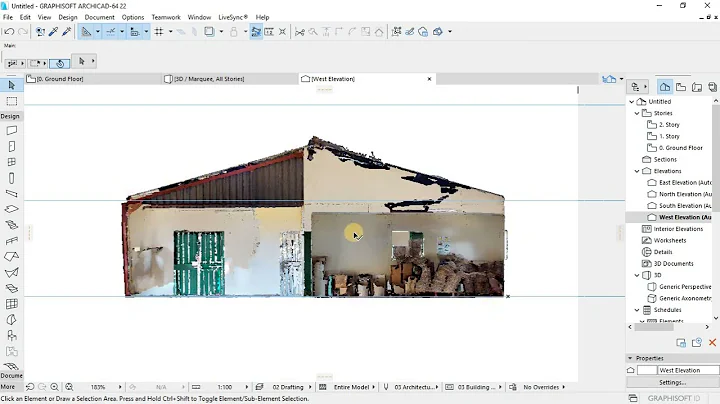The image size is (720, 404).
Task: Collapse the 3D folder in navigator
Action: click(637, 275)
